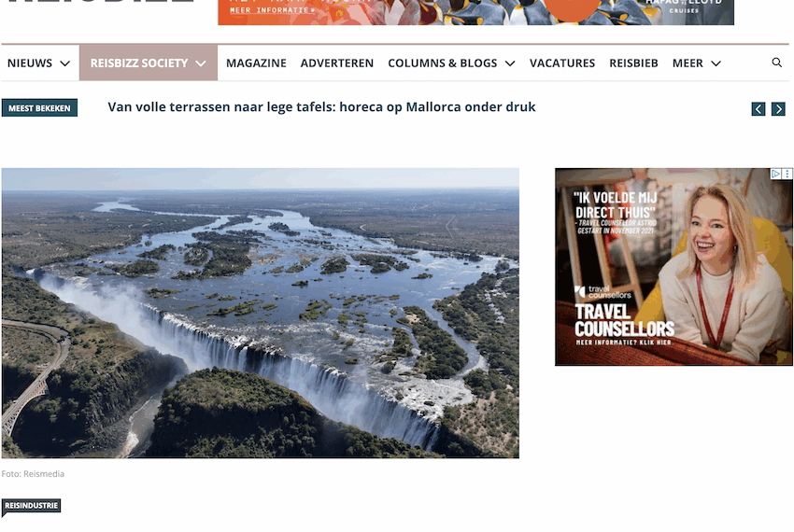Click the Nieuws menu label
Screen dimensions: 794x532
(x=30, y=63)
